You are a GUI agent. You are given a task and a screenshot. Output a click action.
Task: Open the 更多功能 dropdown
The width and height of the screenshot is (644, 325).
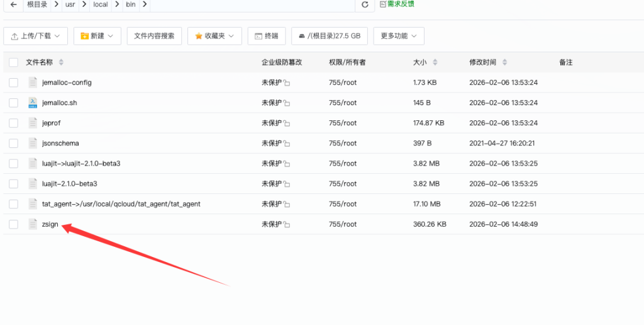[399, 36]
